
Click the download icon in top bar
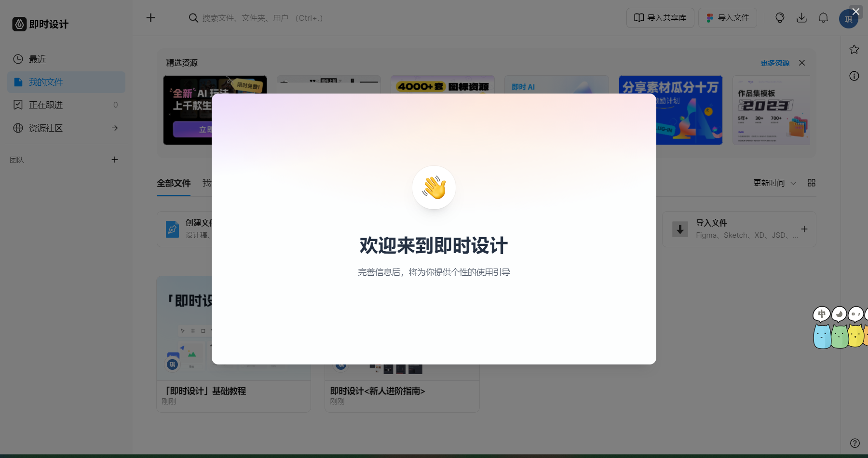coord(801,18)
